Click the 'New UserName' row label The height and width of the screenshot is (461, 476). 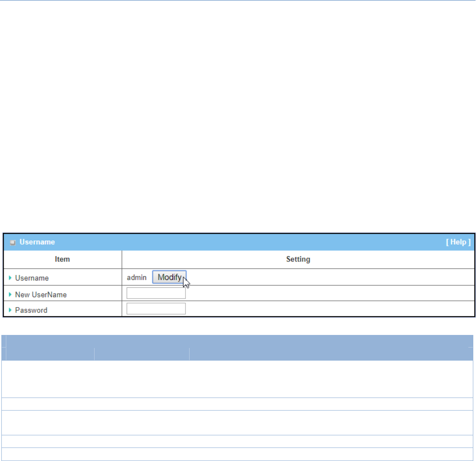[41, 295]
